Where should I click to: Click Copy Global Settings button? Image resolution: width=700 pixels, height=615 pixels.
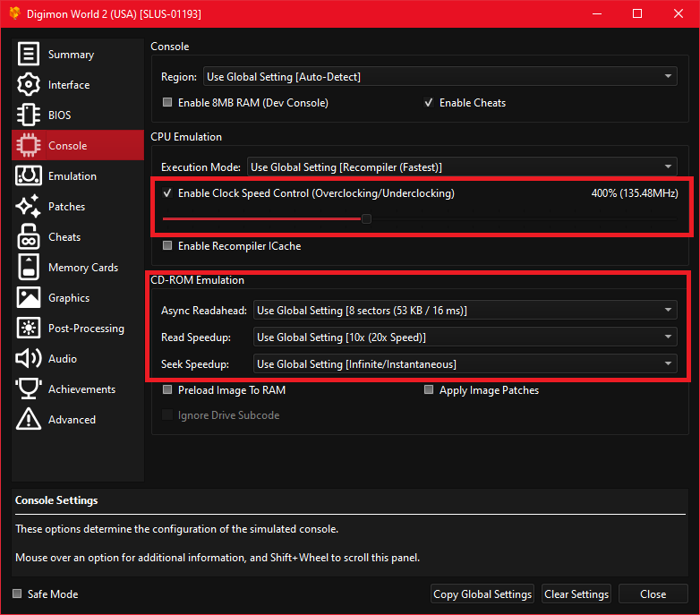[482, 594]
